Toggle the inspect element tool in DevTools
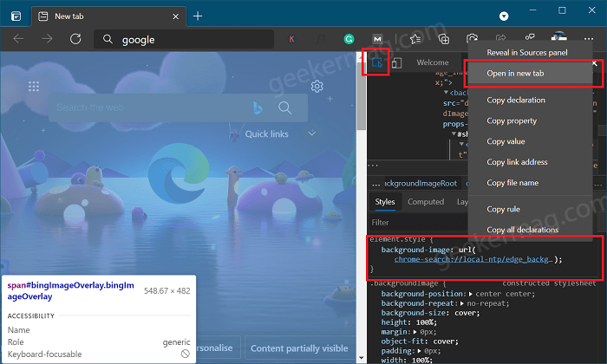 point(376,62)
